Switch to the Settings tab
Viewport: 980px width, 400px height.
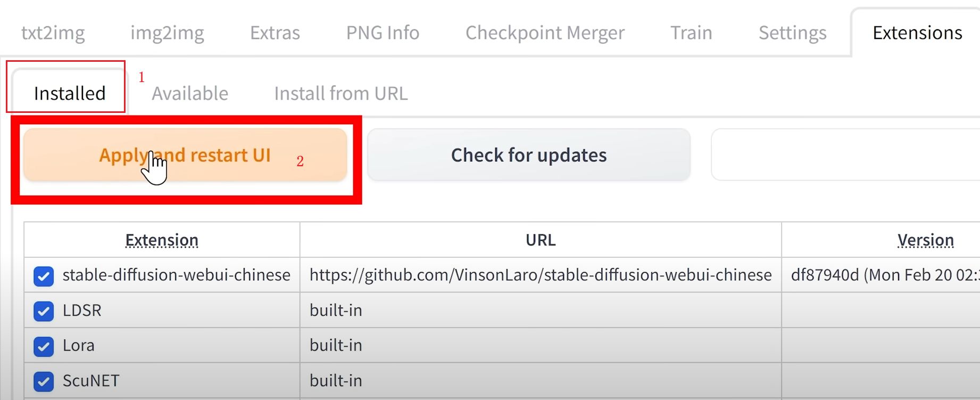click(x=792, y=33)
